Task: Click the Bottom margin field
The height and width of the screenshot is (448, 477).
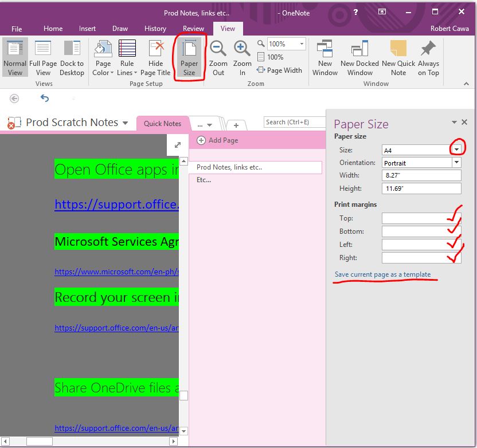Action: [x=421, y=231]
